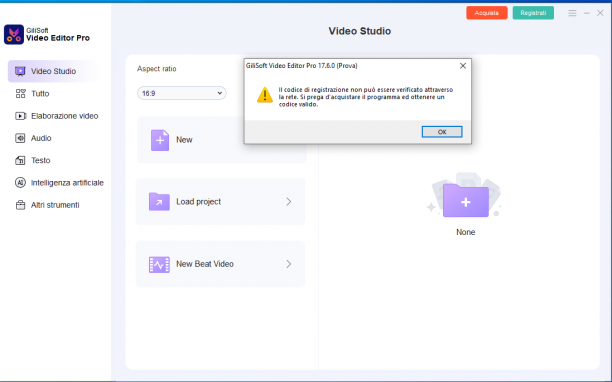Viewport: 612px width, 382px height.
Task: Switch to the Audio section label
Action: coord(41,138)
